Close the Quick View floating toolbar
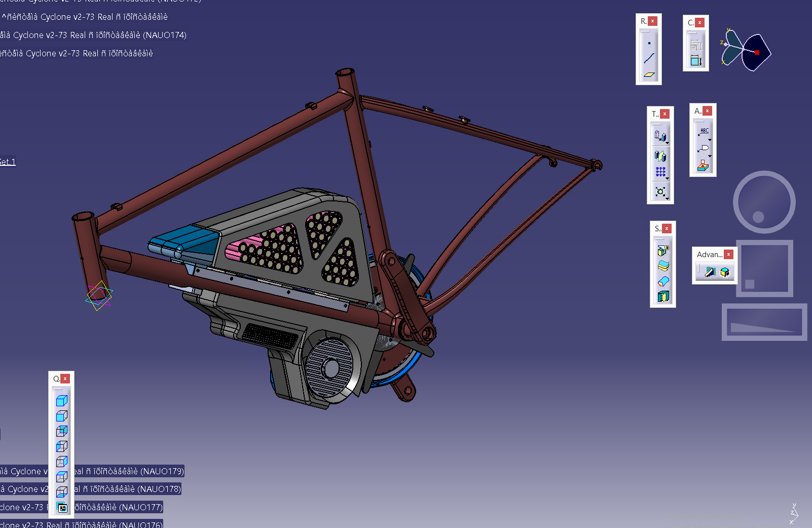The width and height of the screenshot is (812, 528). click(65, 379)
